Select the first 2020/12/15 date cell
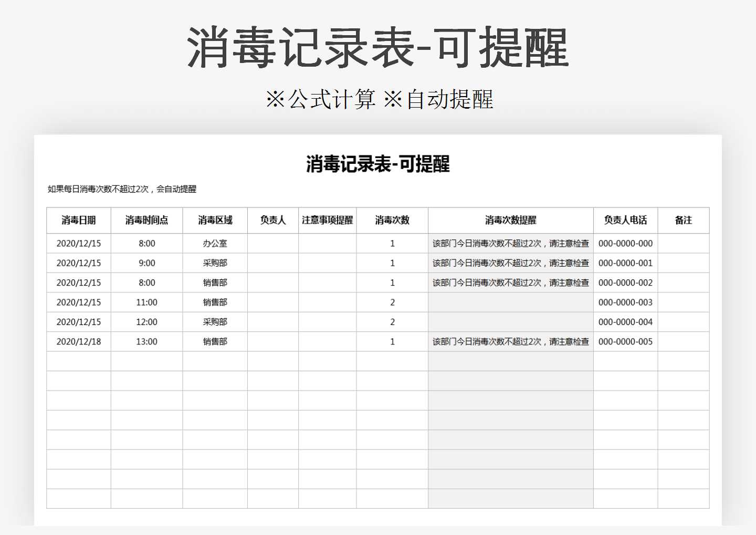Viewport: 756px width, 535px height. pyautogui.click(x=79, y=243)
